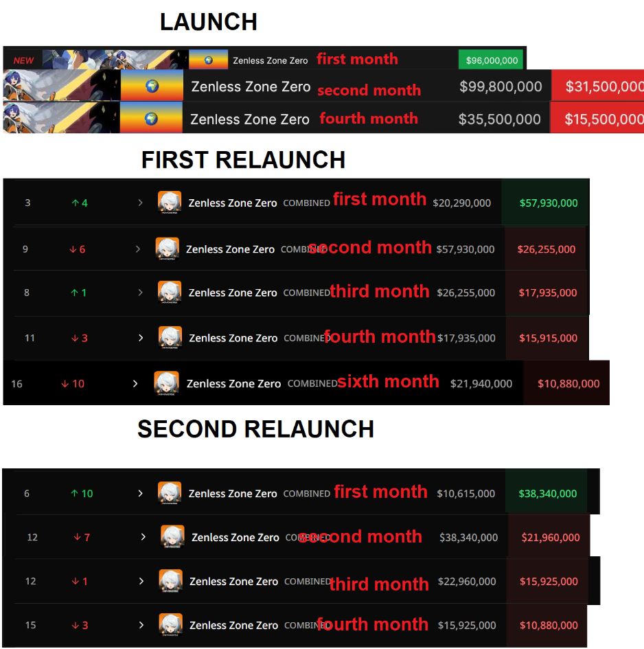
Task: Expand the rank 3 row chevron
Action: [140, 203]
